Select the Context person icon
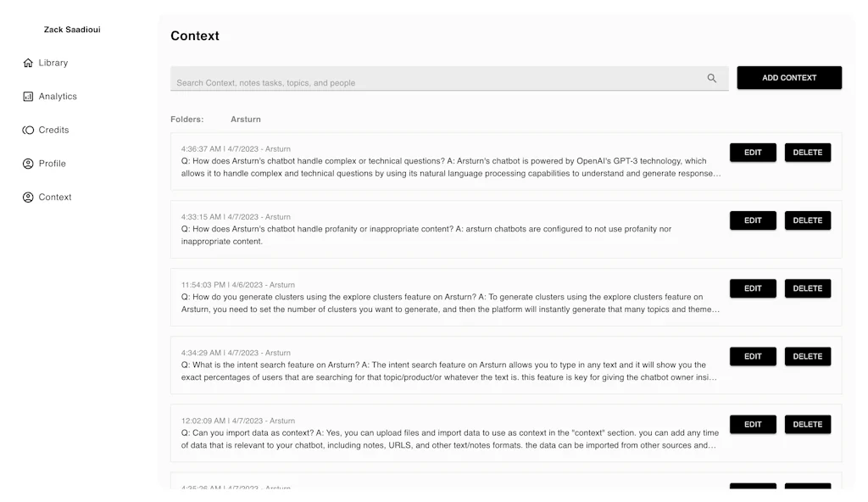Image resolution: width=868 pixels, height=502 pixels. click(x=27, y=197)
